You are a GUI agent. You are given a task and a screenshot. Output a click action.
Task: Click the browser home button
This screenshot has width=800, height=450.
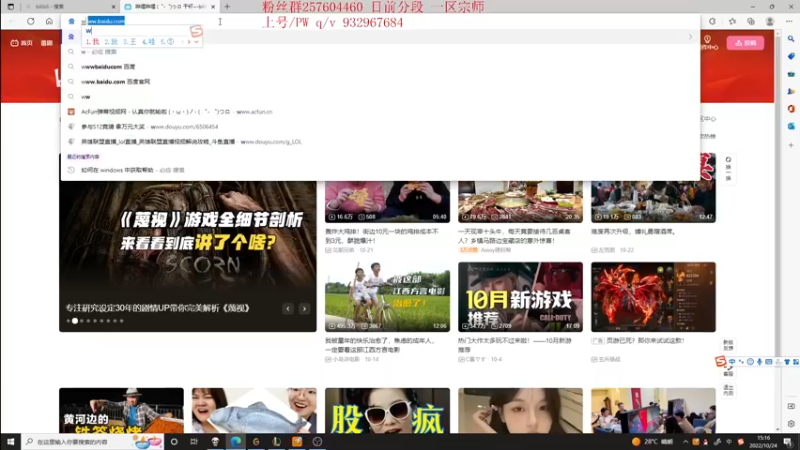pyautogui.click(x=49, y=21)
